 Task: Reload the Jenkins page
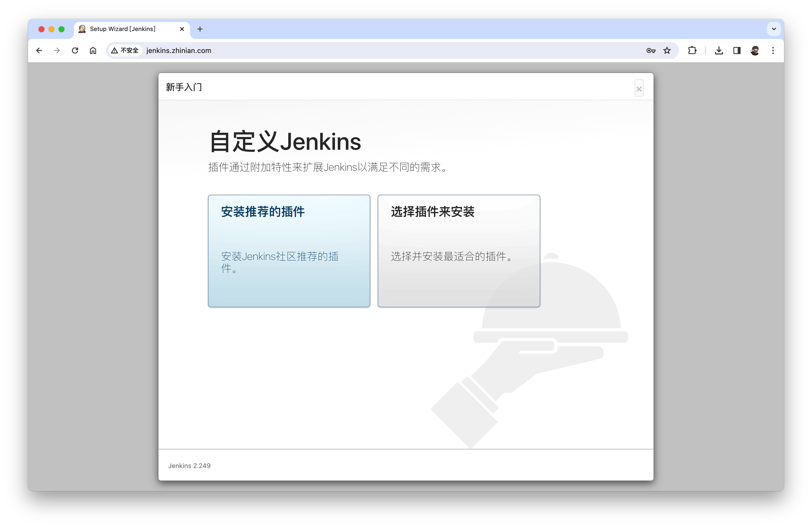click(x=75, y=50)
